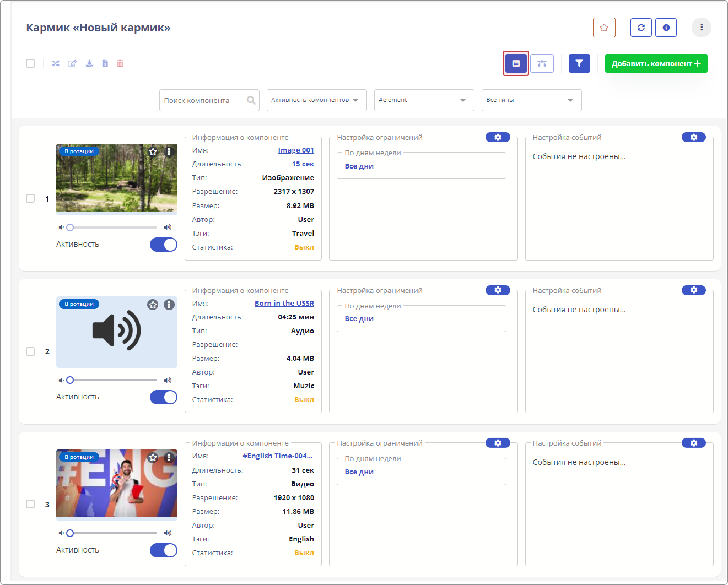
Task: Open the info button in header
Action: [x=666, y=28]
